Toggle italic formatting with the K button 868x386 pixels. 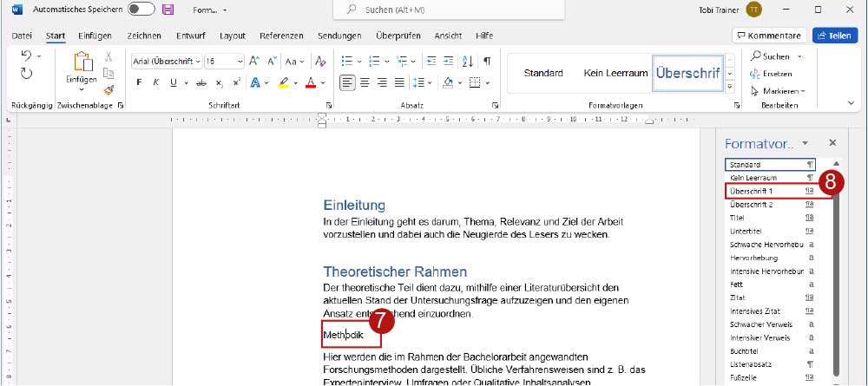pos(157,82)
